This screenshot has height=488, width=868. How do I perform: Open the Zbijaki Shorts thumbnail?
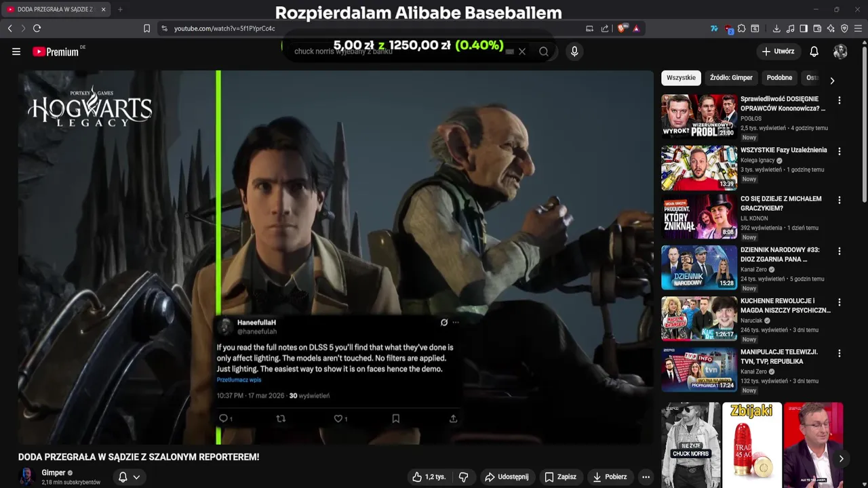[x=751, y=445]
